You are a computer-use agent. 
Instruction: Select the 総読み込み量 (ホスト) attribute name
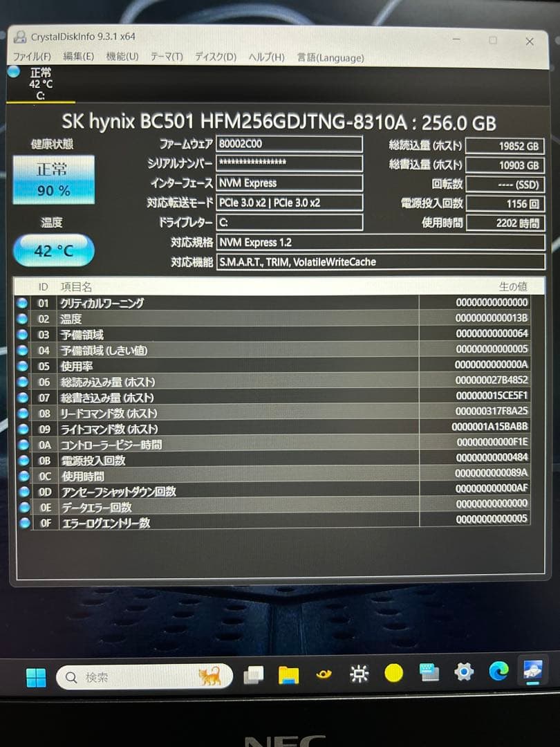108,382
